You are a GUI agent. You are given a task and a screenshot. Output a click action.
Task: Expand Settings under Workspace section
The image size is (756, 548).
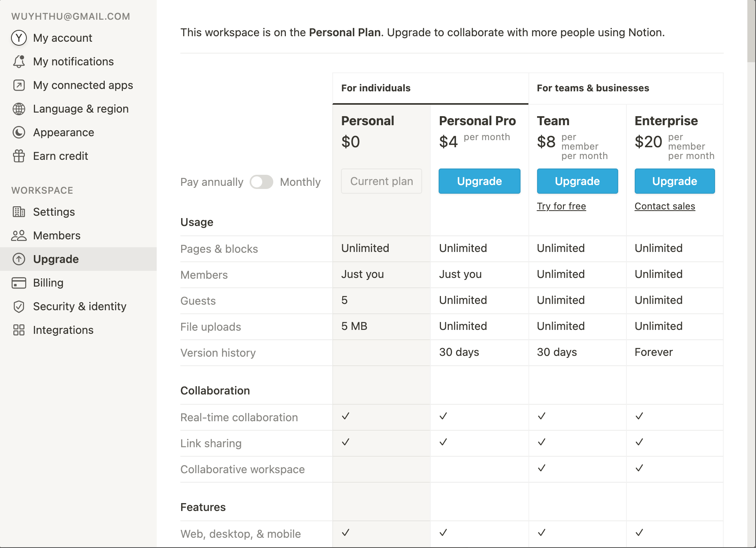coord(54,212)
